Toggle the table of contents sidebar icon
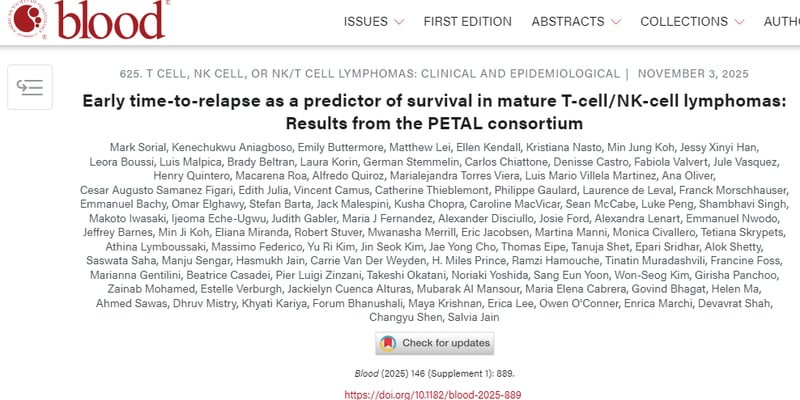This screenshot has height=400, width=800. [x=30, y=88]
